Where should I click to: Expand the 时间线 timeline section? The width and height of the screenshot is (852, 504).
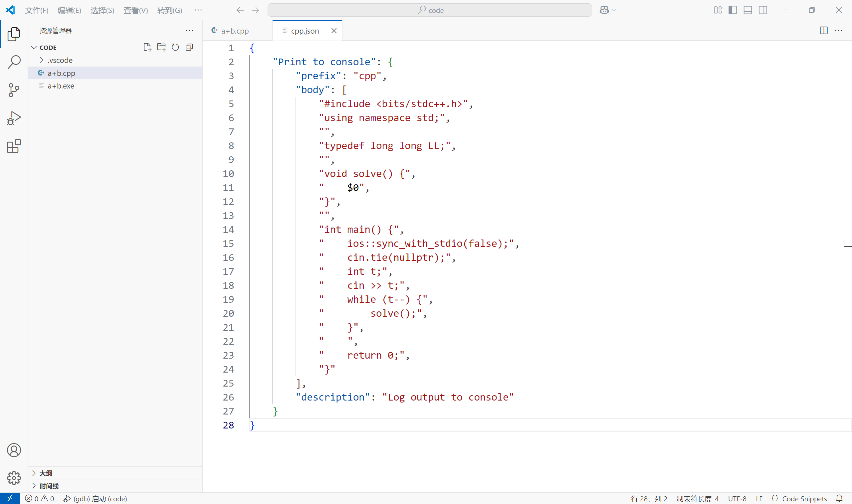click(49, 486)
